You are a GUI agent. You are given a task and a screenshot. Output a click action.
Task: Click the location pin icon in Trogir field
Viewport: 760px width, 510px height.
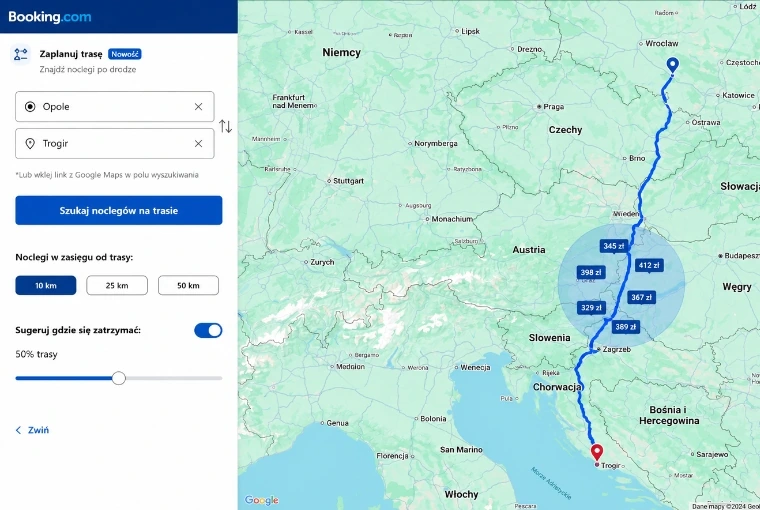(30, 143)
